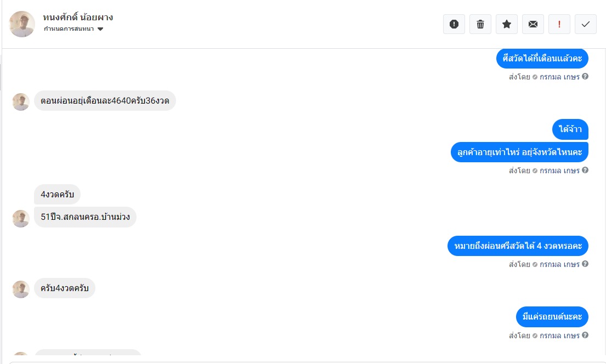Open contact name 'ทนงศักดิ์ น้อยผาง'
The image size is (606, 364).
78,17
